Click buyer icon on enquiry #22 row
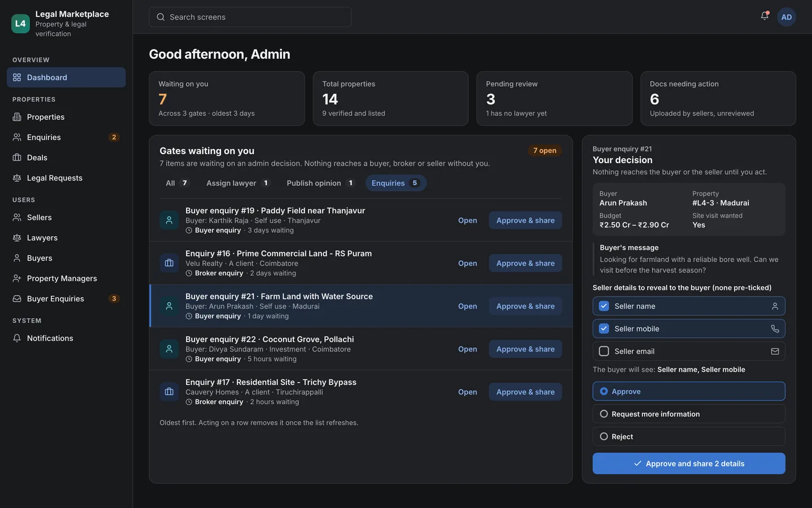 [x=169, y=349]
